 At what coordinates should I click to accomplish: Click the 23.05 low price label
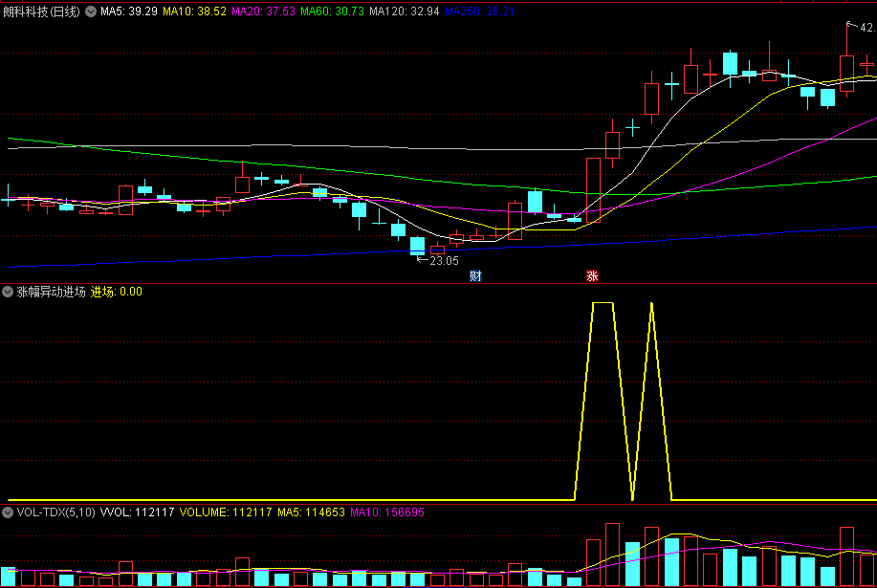coord(444,261)
